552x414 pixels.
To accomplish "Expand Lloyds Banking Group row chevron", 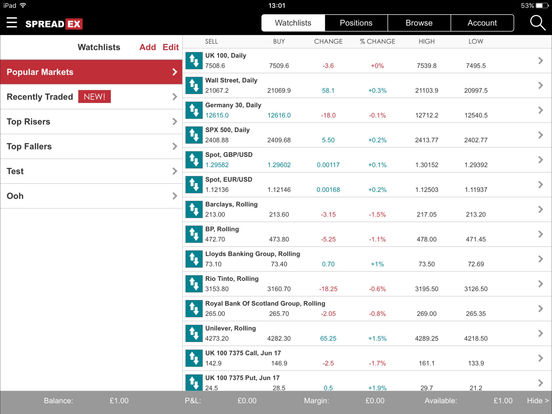I will pos(540,259).
